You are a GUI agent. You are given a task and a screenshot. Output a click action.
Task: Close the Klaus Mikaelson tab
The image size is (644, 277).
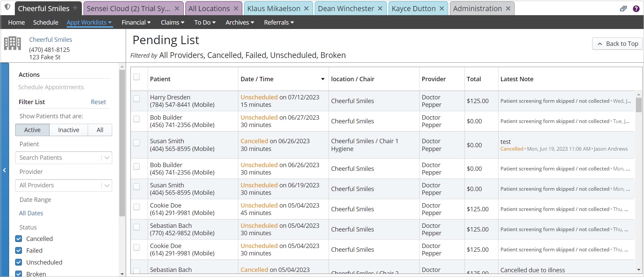(x=306, y=8)
